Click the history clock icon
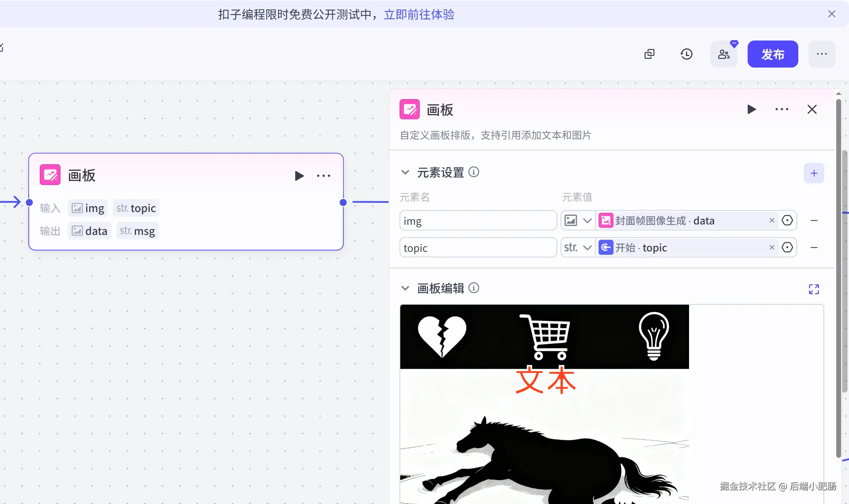Screen dimensions: 849x504 click(686, 54)
